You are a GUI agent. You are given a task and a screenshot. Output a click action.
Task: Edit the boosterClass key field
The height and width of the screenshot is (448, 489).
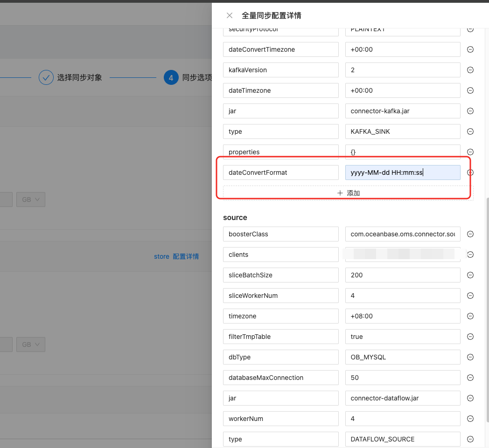281,234
